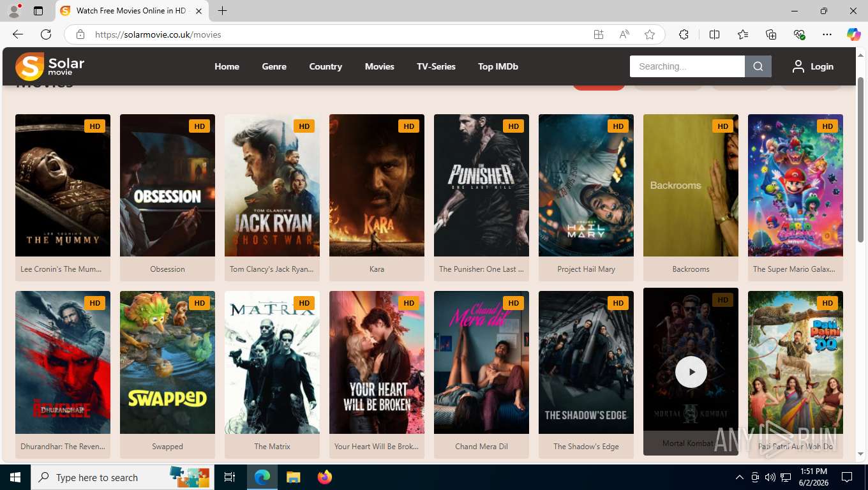Open The Shadow's Edge poster
The width and height of the screenshot is (868, 490).
click(x=586, y=362)
